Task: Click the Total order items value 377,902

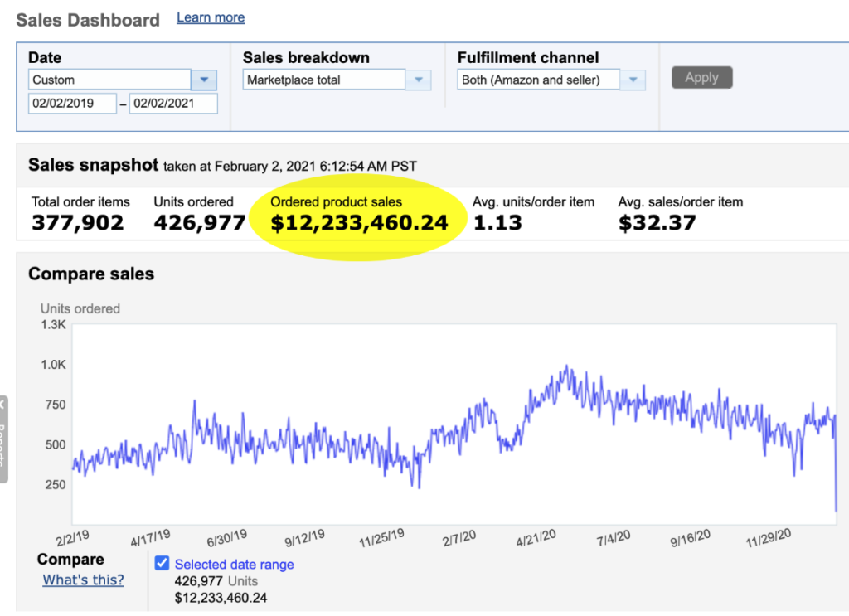Action: point(78,222)
